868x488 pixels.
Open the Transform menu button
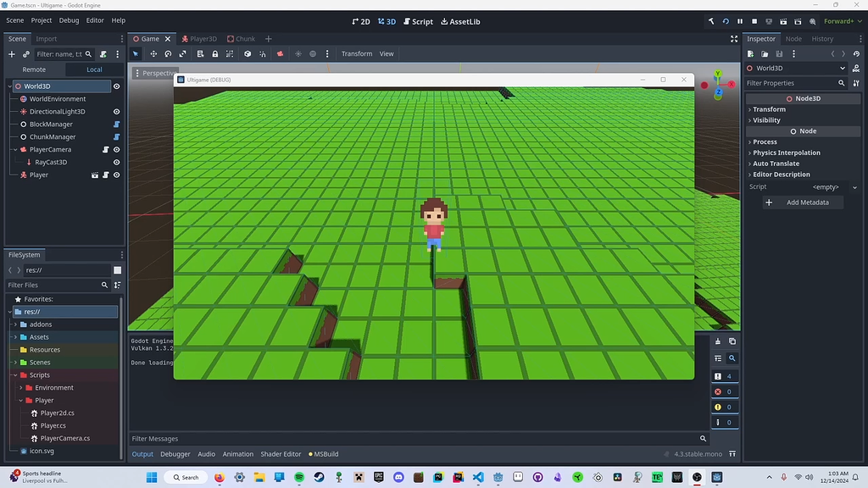(x=357, y=53)
